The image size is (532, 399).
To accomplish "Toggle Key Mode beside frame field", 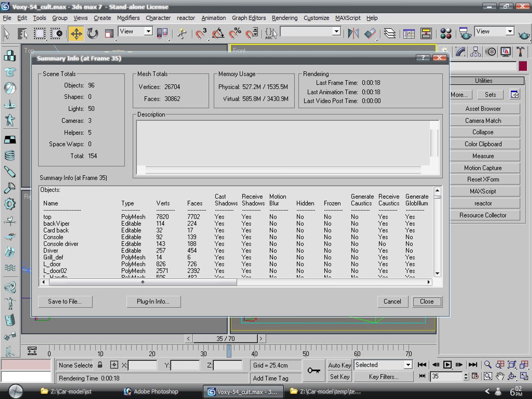I will pyautogui.click(x=422, y=376).
